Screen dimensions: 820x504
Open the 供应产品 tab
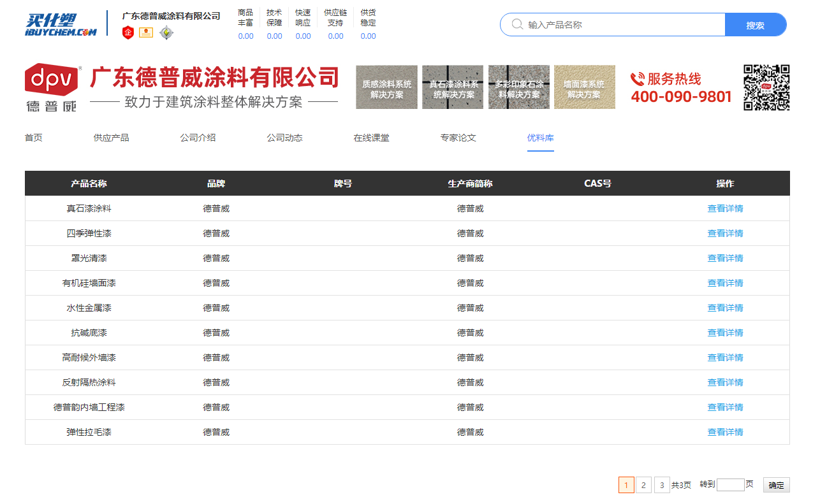111,138
